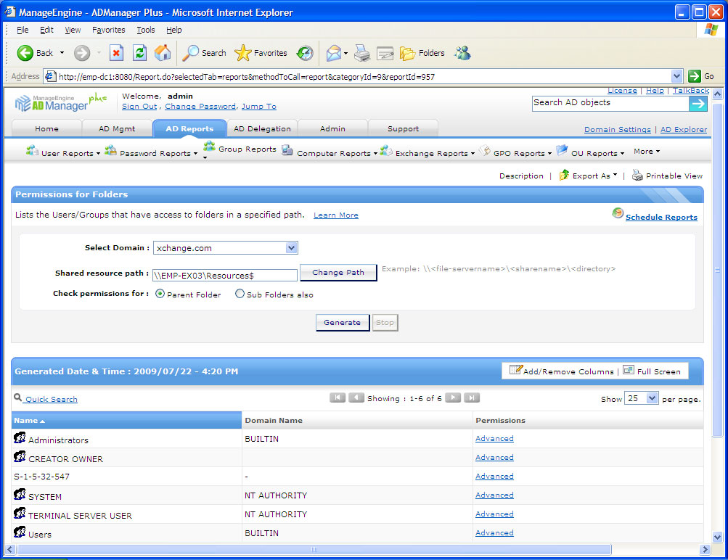Open the Select Domain dropdown
This screenshot has height=560, width=728.
(291, 248)
